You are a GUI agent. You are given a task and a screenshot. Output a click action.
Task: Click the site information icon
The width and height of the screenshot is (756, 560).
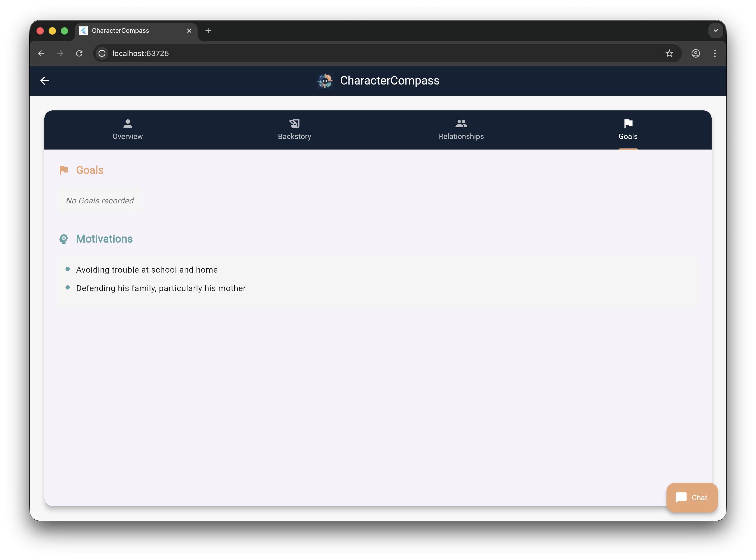pos(102,53)
